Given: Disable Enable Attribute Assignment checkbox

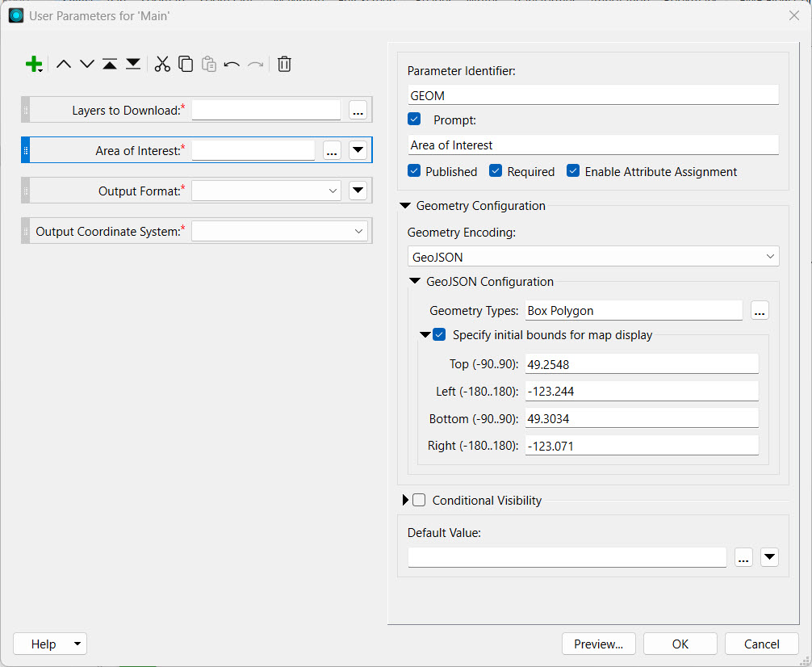Looking at the screenshot, I should pyautogui.click(x=573, y=171).
